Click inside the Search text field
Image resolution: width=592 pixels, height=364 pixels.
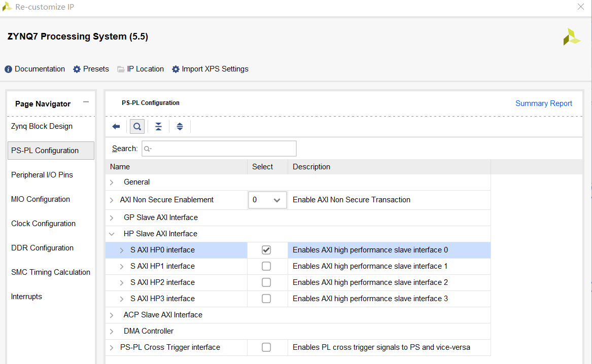pos(218,148)
